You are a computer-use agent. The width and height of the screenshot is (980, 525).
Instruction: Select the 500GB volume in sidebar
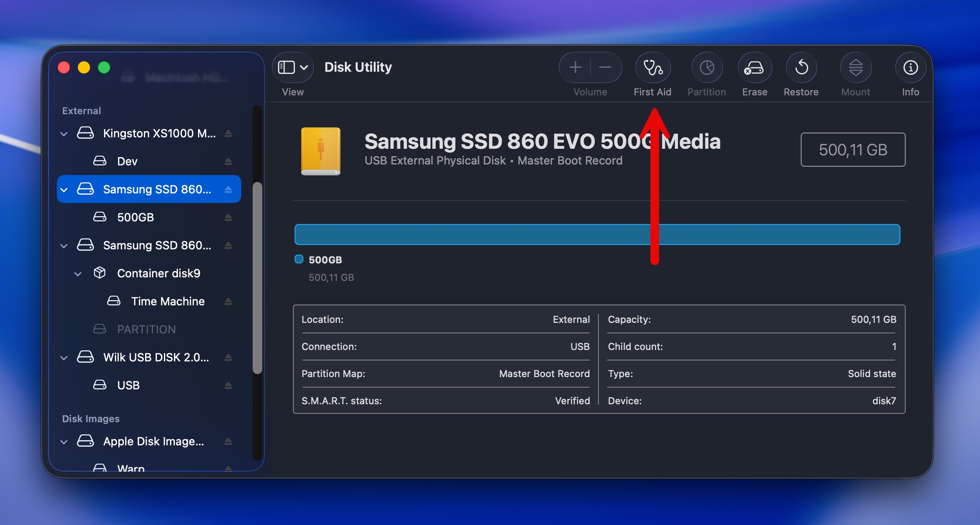coord(136,217)
